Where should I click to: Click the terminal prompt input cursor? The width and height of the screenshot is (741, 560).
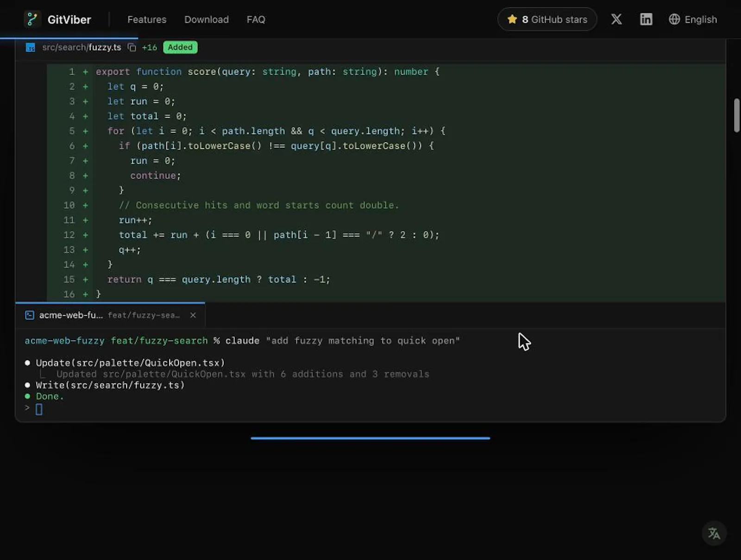[x=39, y=409]
